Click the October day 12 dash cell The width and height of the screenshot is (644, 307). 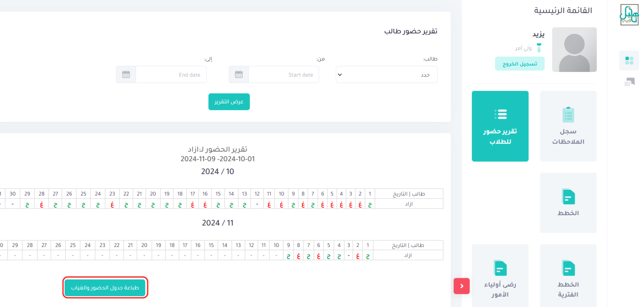tap(257, 204)
